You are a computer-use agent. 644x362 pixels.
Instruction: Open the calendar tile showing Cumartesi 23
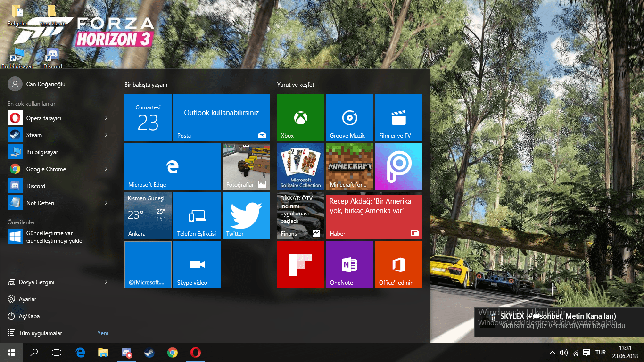click(148, 118)
